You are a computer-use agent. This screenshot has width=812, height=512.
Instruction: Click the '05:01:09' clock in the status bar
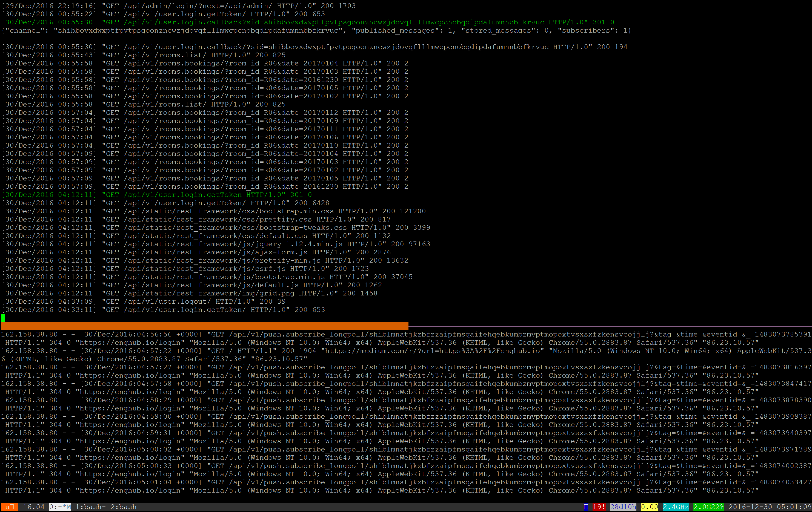(x=794, y=507)
